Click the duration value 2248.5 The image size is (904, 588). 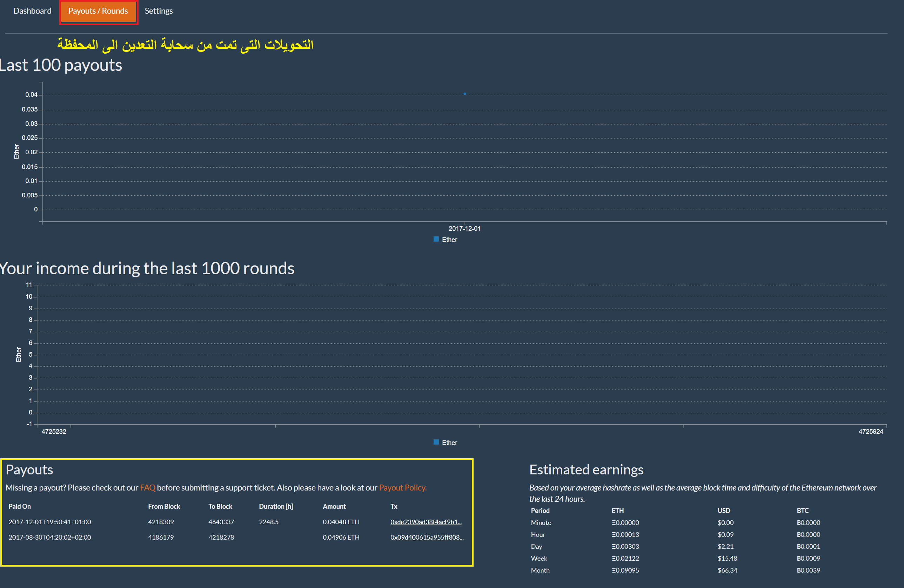(269, 522)
